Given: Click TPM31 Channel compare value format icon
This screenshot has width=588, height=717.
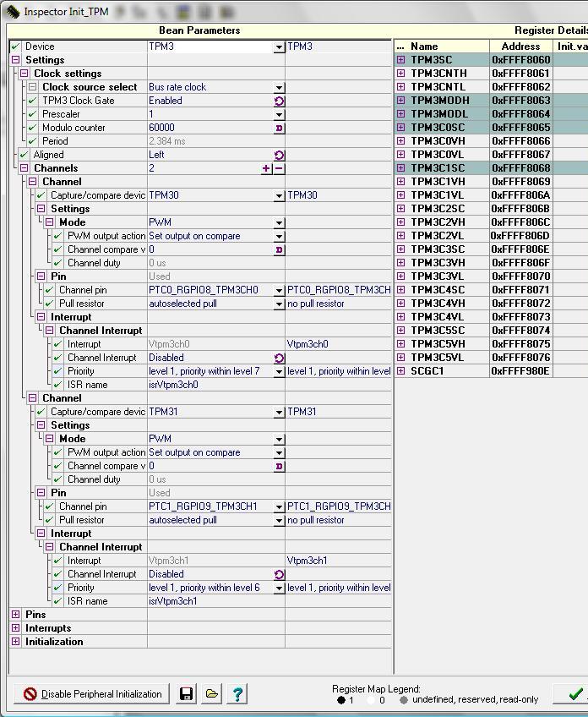Looking at the screenshot, I should point(279,466).
